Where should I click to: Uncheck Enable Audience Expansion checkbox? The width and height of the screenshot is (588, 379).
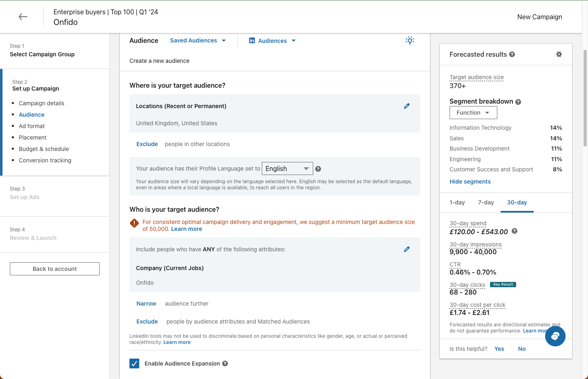point(134,363)
